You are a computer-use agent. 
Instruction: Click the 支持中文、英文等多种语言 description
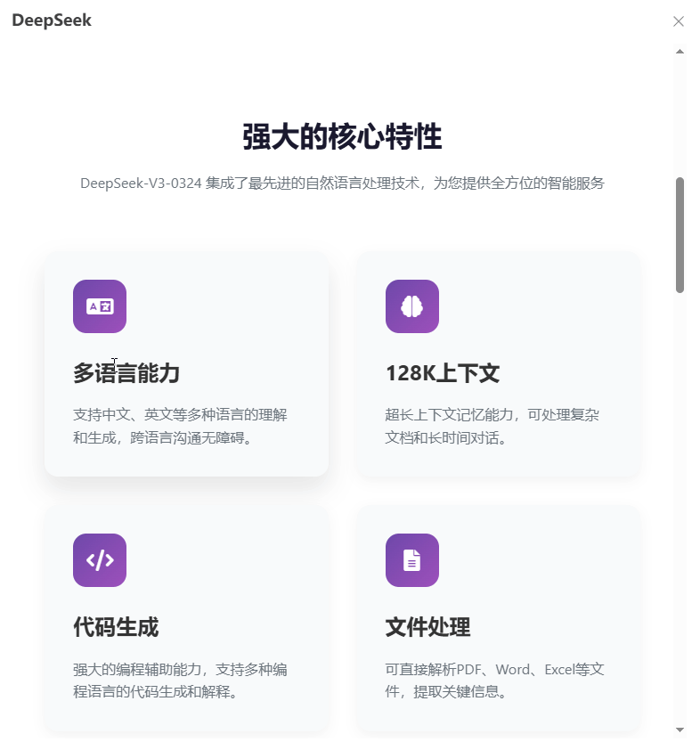pos(180,426)
